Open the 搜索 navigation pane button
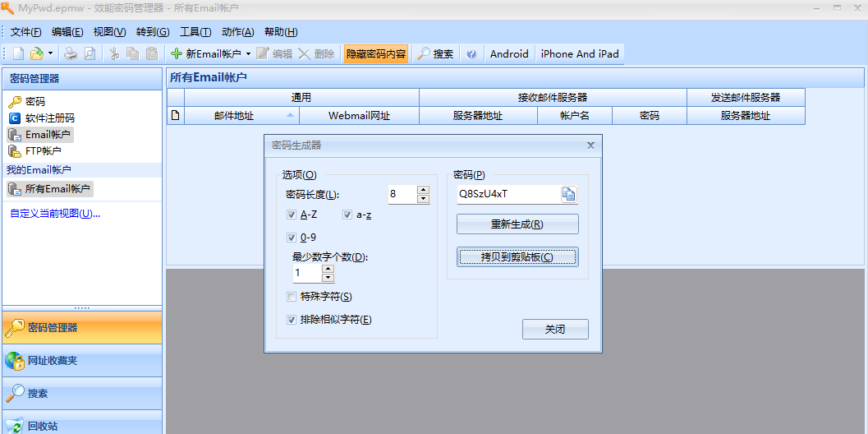The height and width of the screenshot is (434, 868). pyautogui.click(x=82, y=394)
